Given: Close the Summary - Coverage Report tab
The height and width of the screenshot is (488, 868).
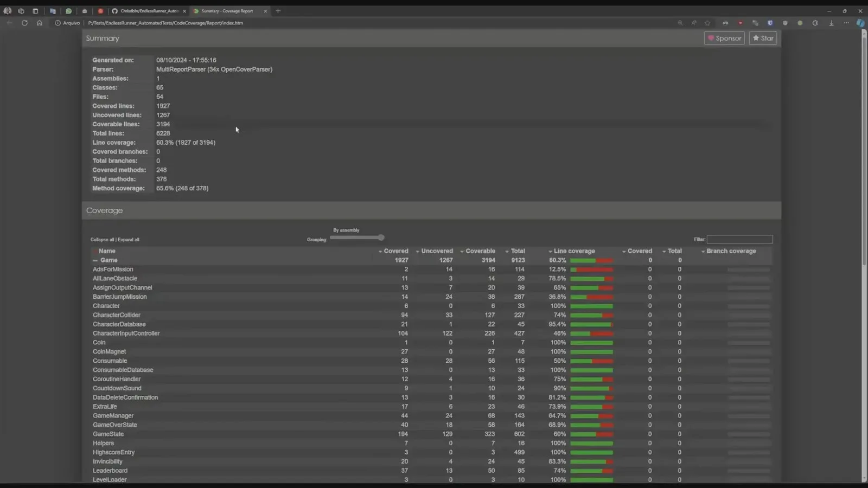Looking at the screenshot, I should coord(265,11).
